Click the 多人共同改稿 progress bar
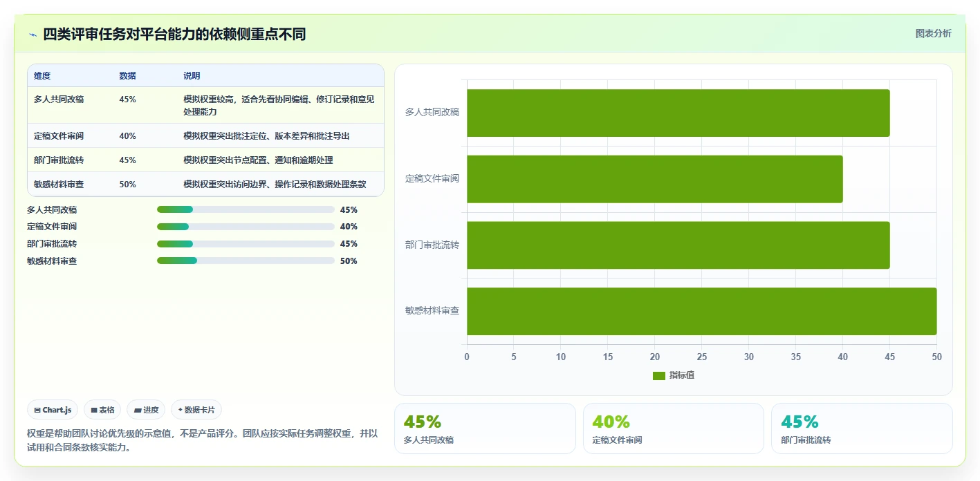This screenshot has height=481, width=980. (246, 209)
